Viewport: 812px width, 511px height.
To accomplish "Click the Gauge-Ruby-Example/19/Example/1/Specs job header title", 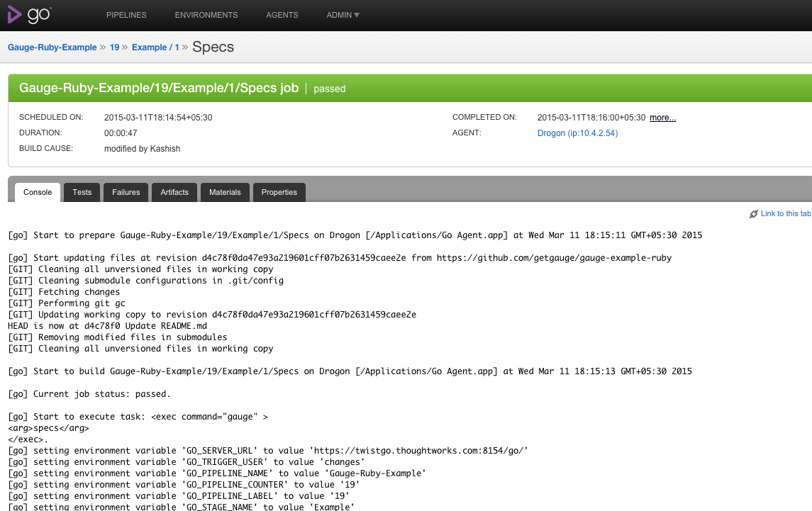I will coord(159,88).
